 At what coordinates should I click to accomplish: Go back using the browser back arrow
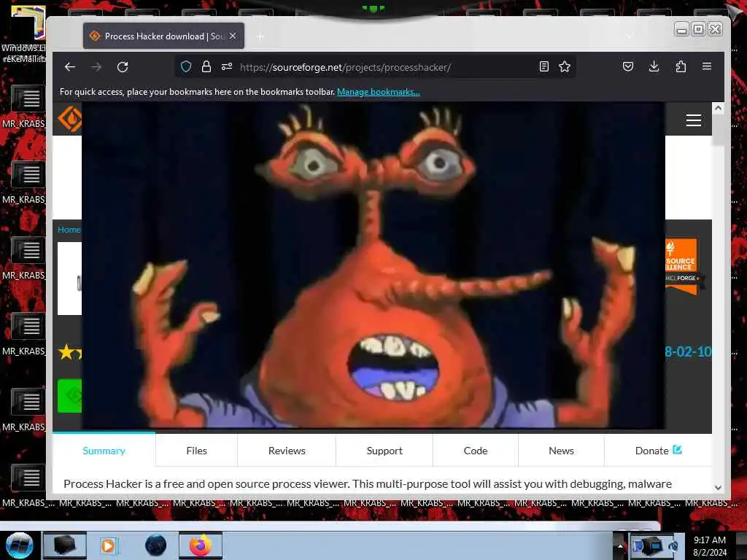70,66
